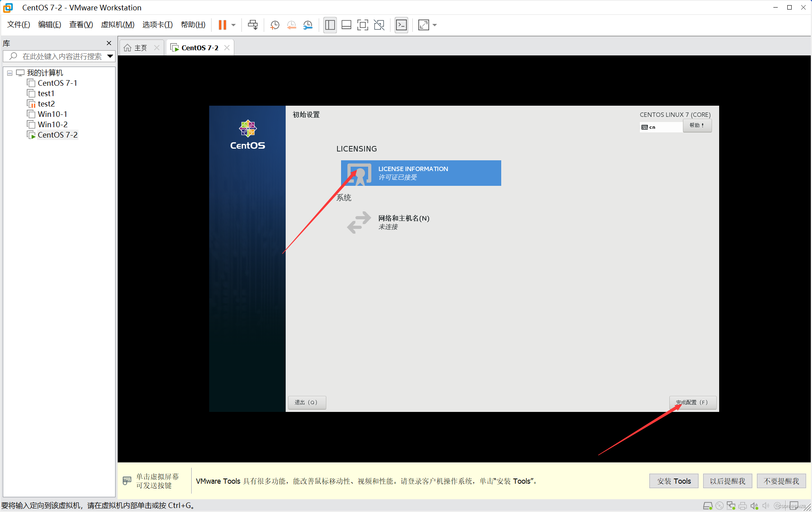Open power options dropdown arrow
The image size is (812, 512).
point(233,25)
